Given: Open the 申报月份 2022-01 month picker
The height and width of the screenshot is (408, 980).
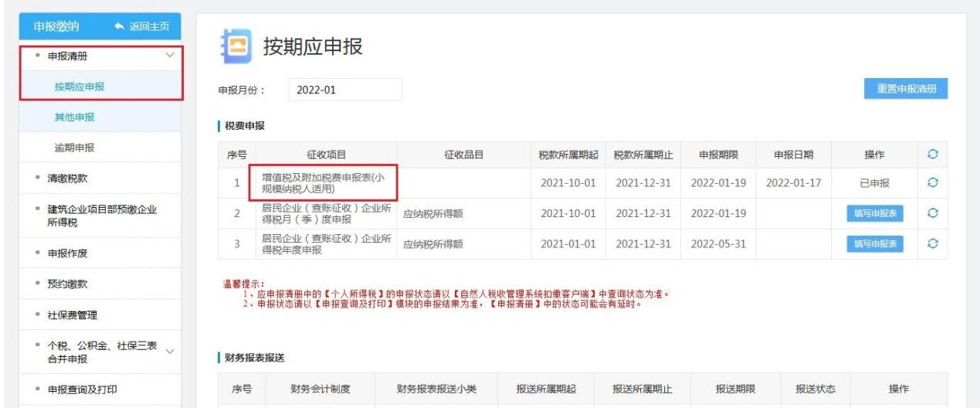Looking at the screenshot, I should click(x=345, y=90).
